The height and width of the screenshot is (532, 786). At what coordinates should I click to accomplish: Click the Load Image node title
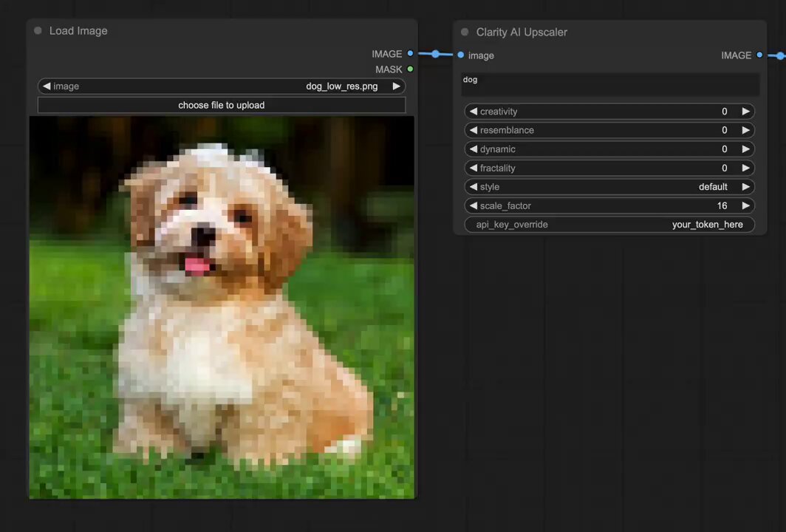coord(78,30)
